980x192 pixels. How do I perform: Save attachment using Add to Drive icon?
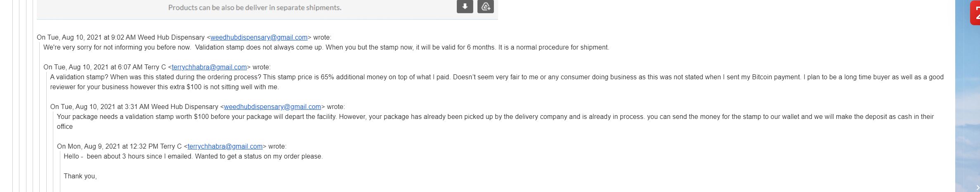tap(486, 7)
